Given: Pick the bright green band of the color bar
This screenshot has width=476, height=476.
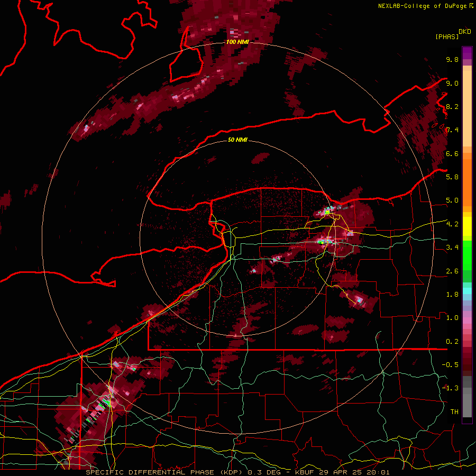Looking at the screenshot, I should tap(467, 255).
